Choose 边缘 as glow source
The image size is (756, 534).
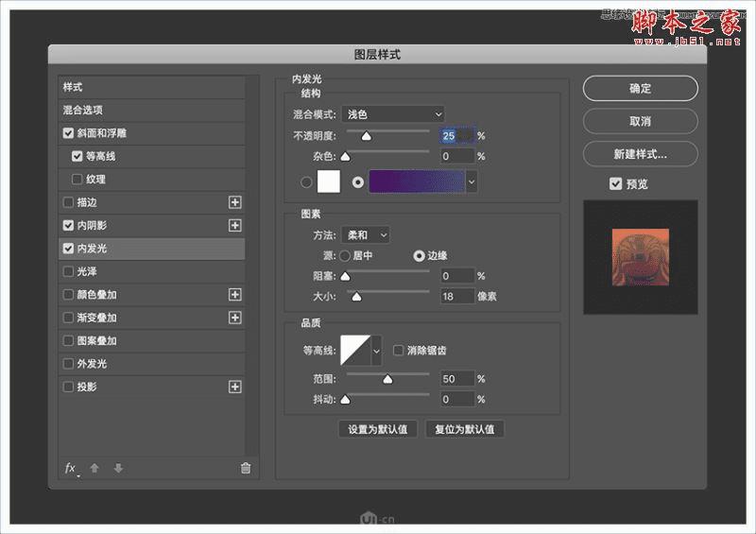point(419,256)
